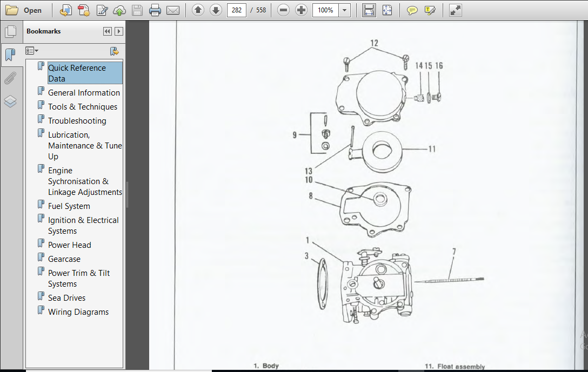The image size is (588, 372).
Task: Open Ignition & Electrical Systems bookmark
Action: coord(83,226)
